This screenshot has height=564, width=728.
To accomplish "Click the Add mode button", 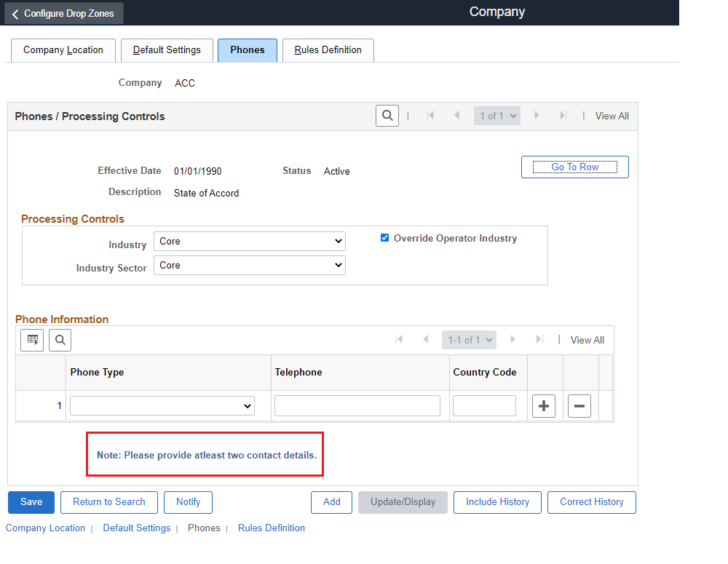I will (x=331, y=502).
